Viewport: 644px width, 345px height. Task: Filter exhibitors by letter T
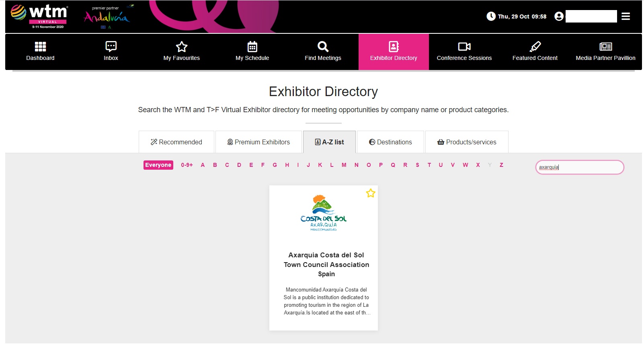tap(429, 165)
